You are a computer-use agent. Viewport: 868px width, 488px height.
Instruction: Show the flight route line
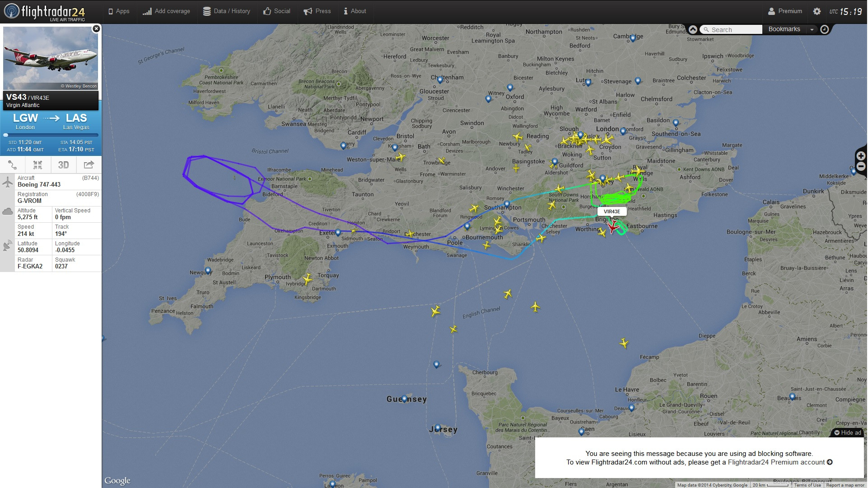click(13, 165)
